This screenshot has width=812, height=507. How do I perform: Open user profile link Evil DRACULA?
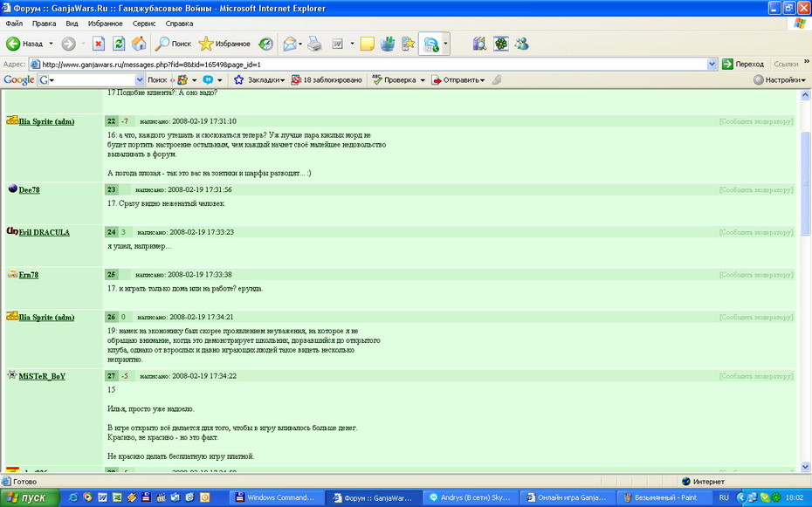(44, 232)
